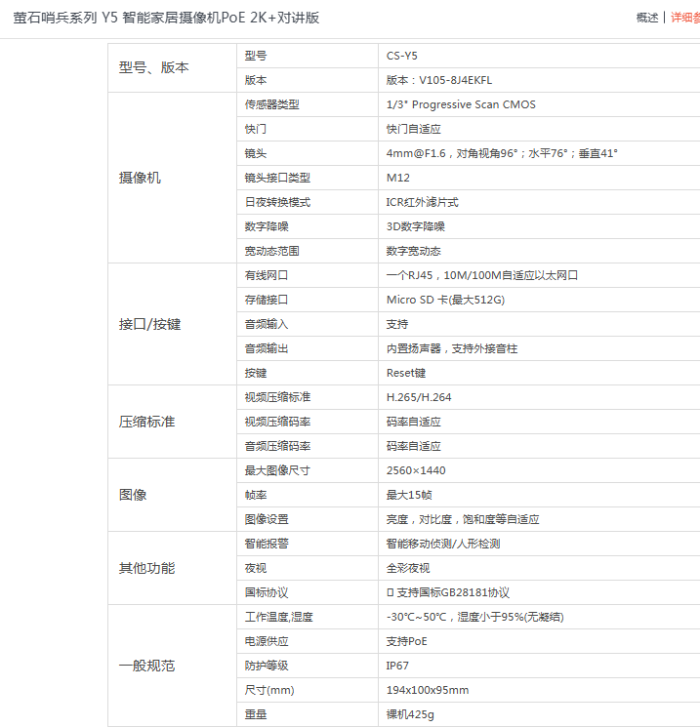Click the 2560×1440 resolution value
Screen dimensions: 700x728
pos(416,470)
